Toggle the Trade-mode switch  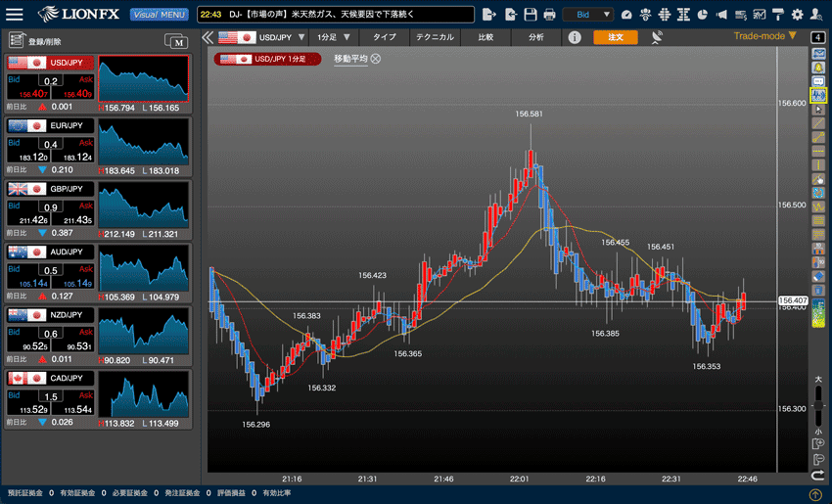click(x=765, y=36)
